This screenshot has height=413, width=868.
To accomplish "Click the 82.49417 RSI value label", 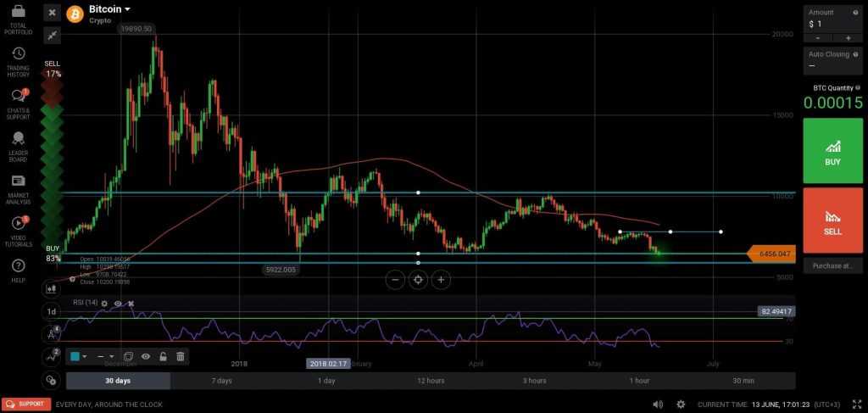I will pos(776,312).
